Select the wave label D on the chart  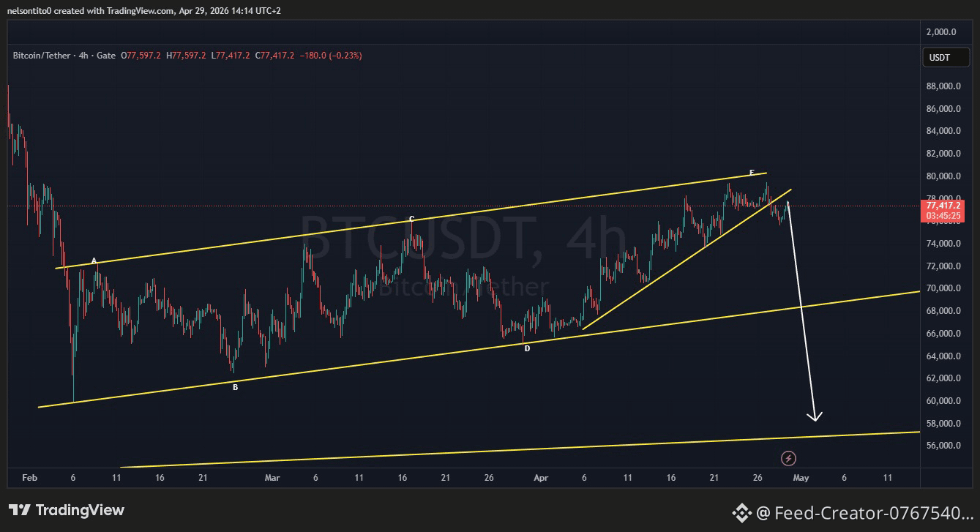point(526,349)
